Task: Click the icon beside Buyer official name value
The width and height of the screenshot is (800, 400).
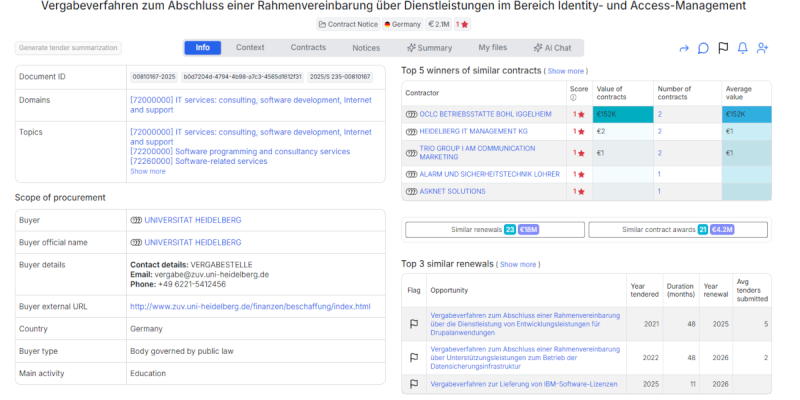Action: pyautogui.click(x=136, y=242)
